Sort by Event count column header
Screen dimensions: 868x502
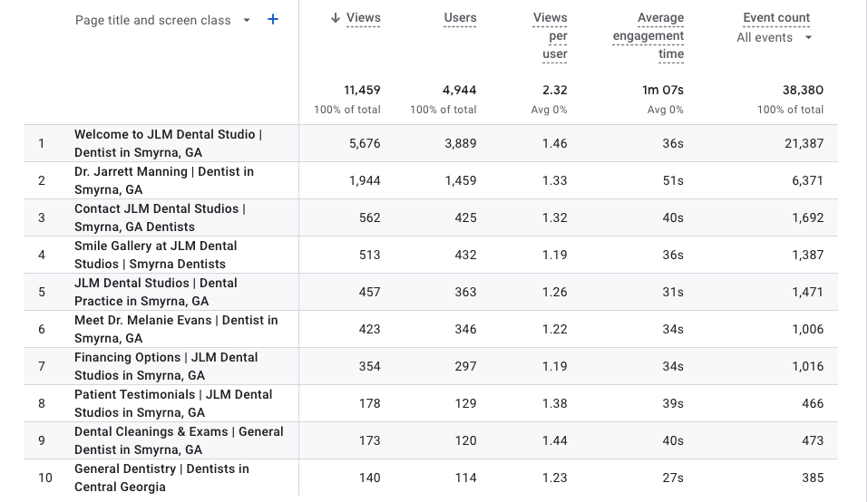(776, 18)
